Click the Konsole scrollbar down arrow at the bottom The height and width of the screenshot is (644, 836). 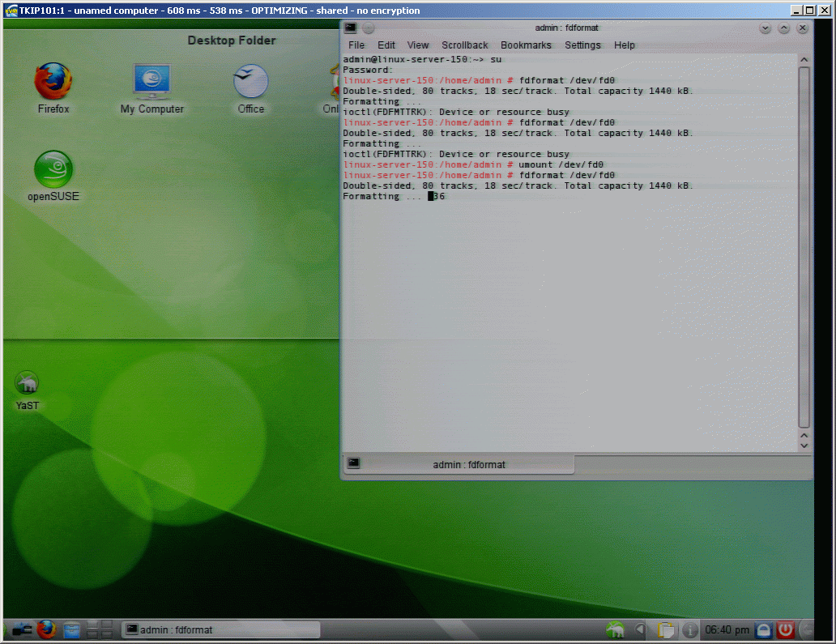pos(804,446)
